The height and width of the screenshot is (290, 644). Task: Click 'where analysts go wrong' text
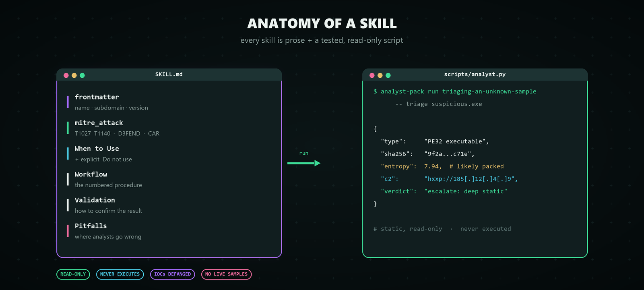(108, 237)
